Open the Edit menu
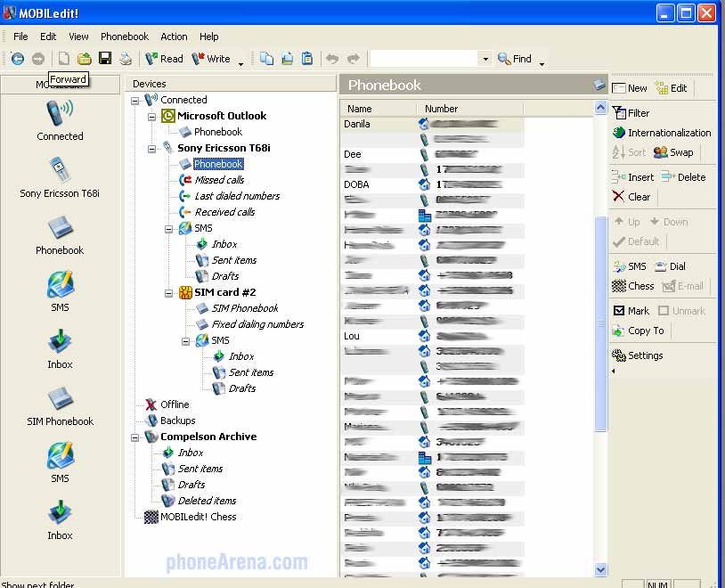 [48, 37]
